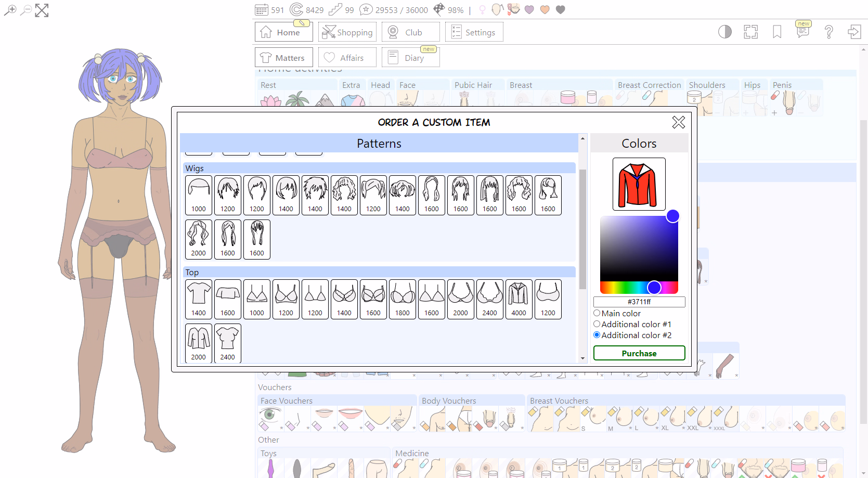Open the Shopping tab
Screen dimensions: 868x478
coord(347,32)
